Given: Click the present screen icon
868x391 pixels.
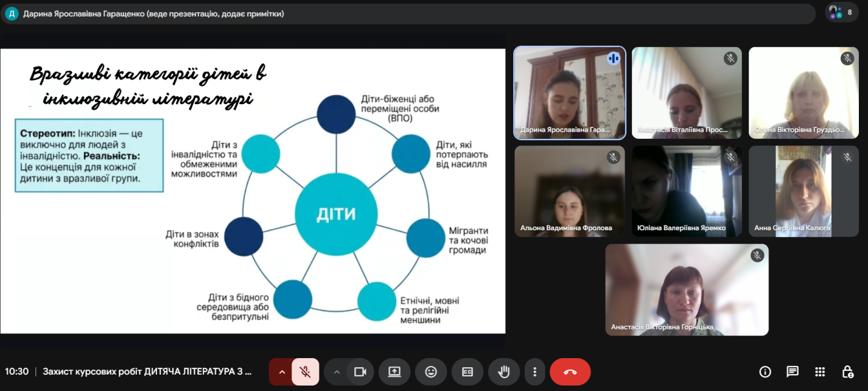Looking at the screenshot, I should (x=394, y=372).
